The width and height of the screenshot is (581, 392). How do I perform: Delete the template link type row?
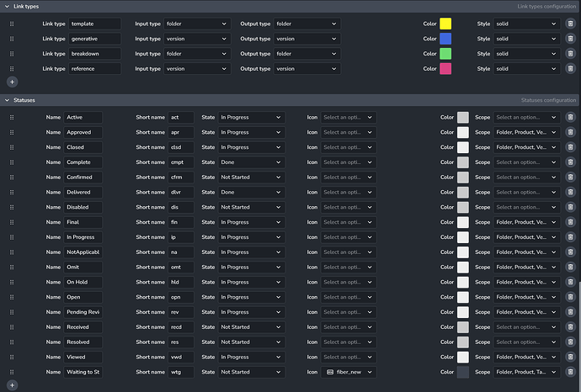570,24
